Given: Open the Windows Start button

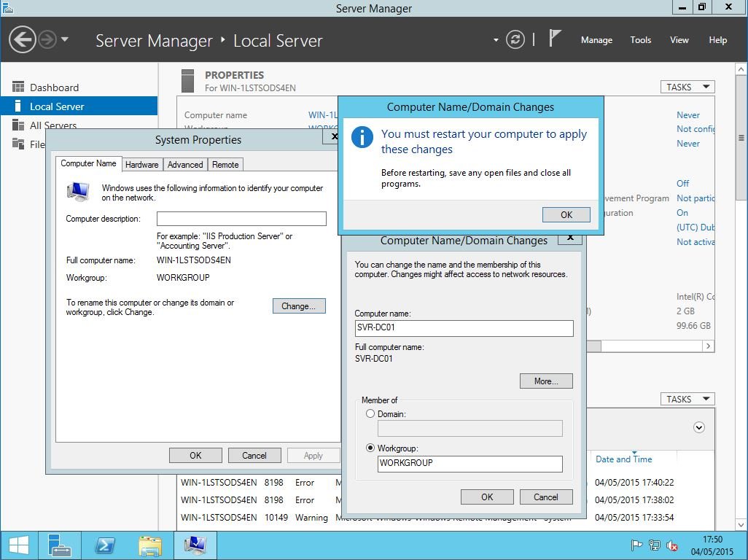Looking at the screenshot, I should [19, 545].
